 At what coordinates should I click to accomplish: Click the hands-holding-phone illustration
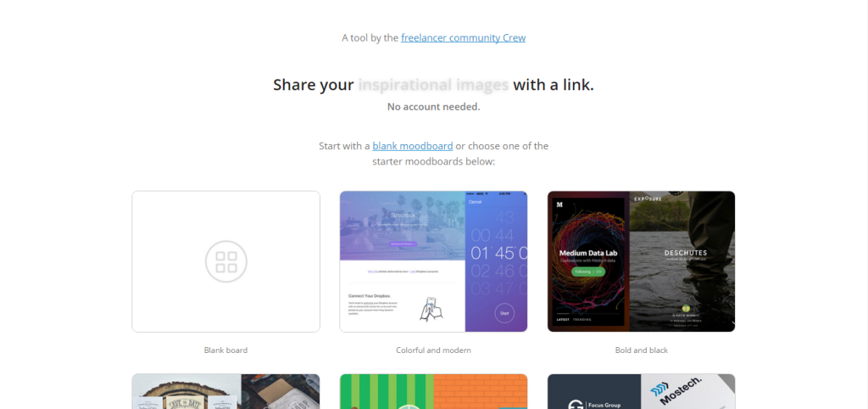tap(431, 309)
